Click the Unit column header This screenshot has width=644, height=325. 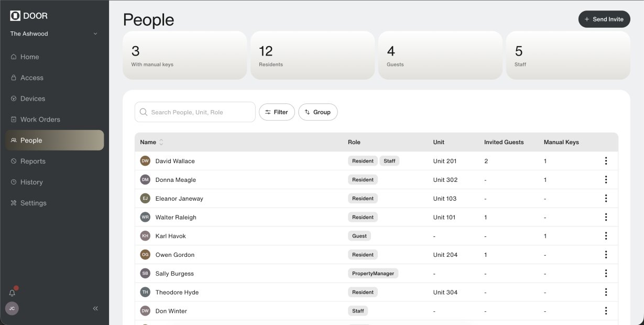coord(439,142)
